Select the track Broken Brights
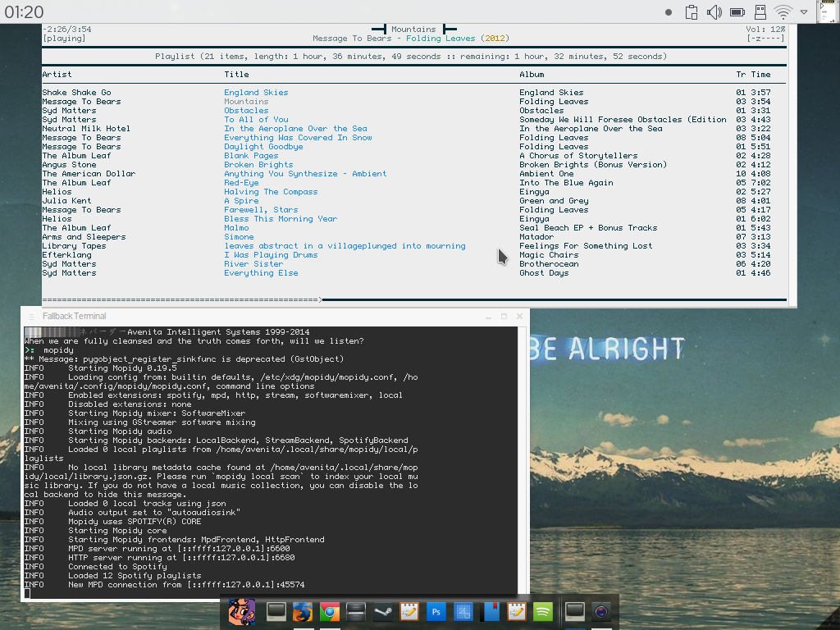The image size is (840, 630). point(258,165)
